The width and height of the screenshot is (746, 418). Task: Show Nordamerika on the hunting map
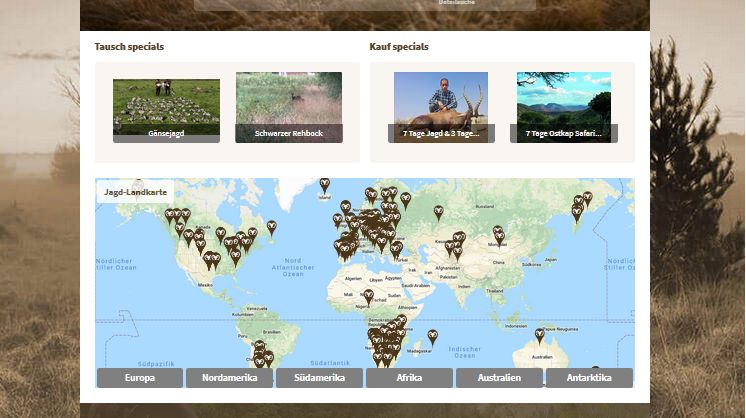click(x=229, y=378)
